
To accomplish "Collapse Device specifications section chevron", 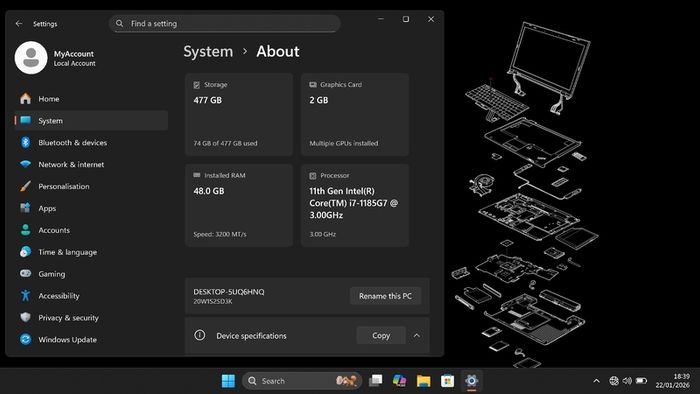I will [x=417, y=336].
